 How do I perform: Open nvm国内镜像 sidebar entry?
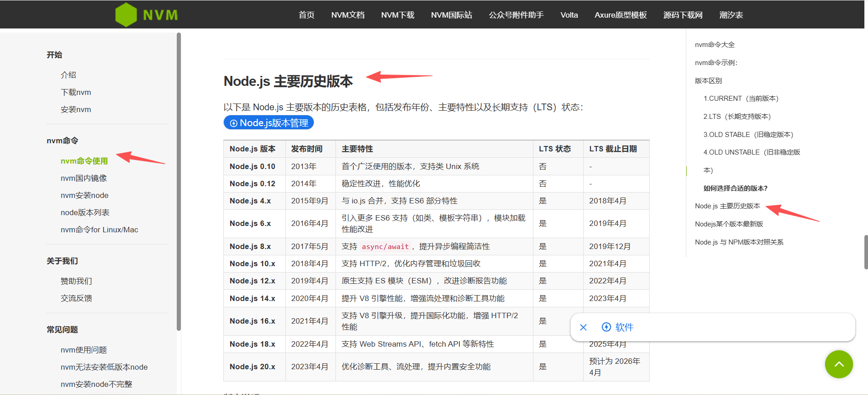[84, 178]
